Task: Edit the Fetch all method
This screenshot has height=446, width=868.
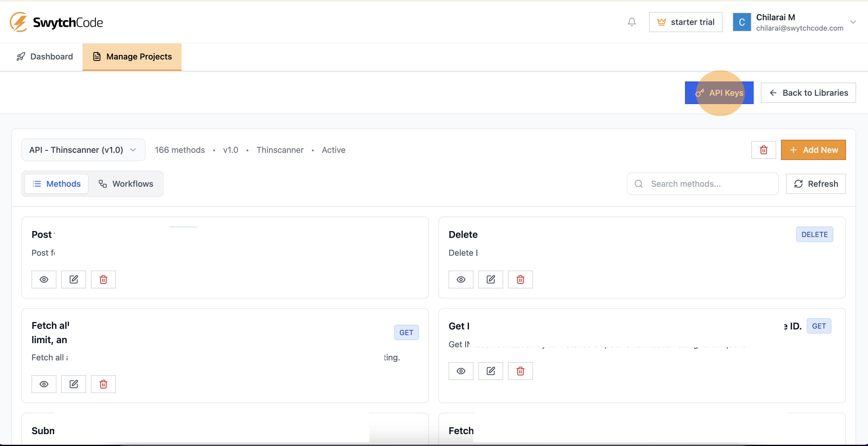Action: [x=73, y=384]
